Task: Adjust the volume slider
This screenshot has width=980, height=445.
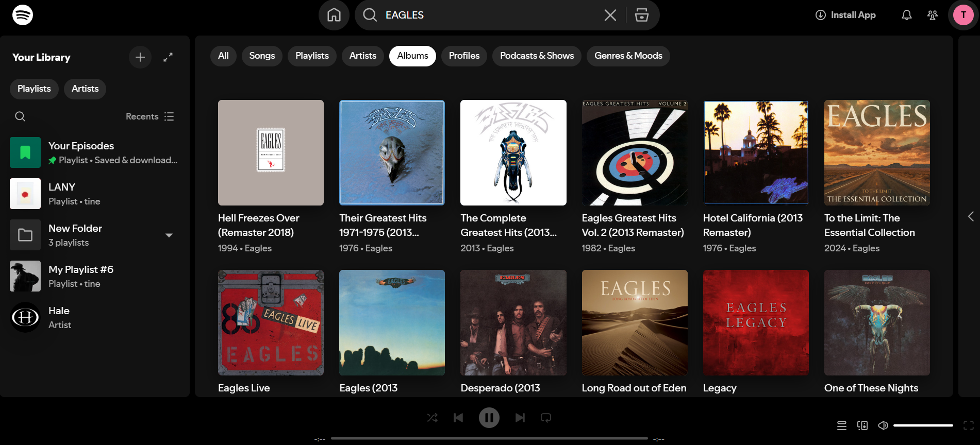Action: tap(923, 425)
